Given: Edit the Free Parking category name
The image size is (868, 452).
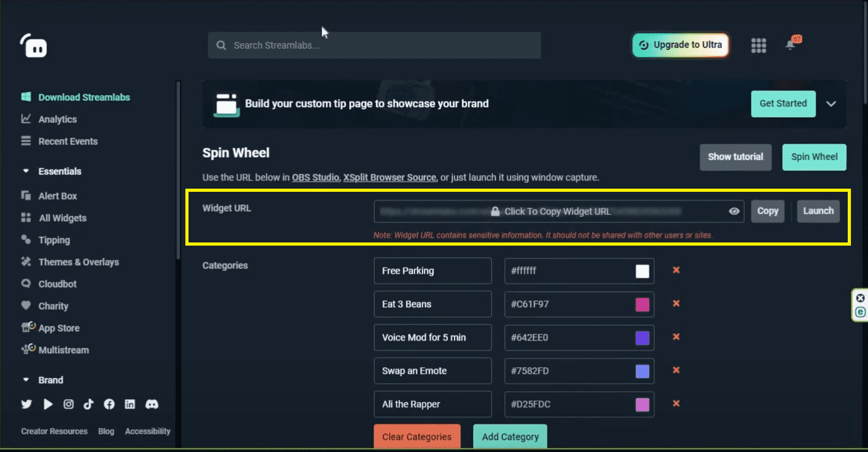Looking at the screenshot, I should point(433,271).
